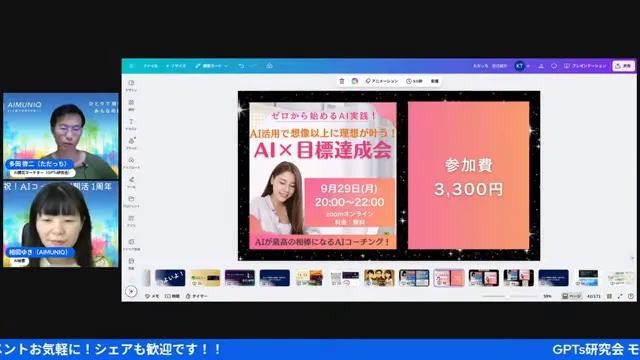Start the タイマー
Image resolution: width=640 pixels, height=360 pixels.
pyautogui.click(x=197, y=296)
